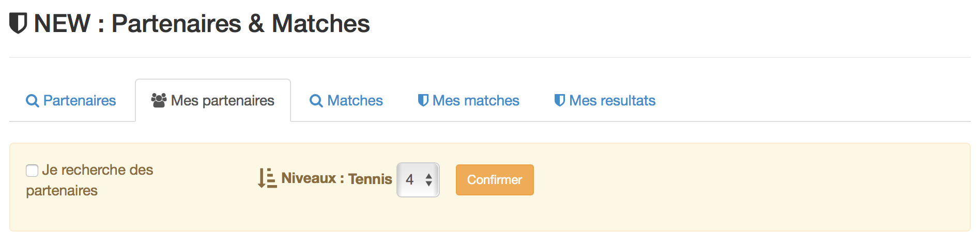Open the Matches tab

pos(346,100)
